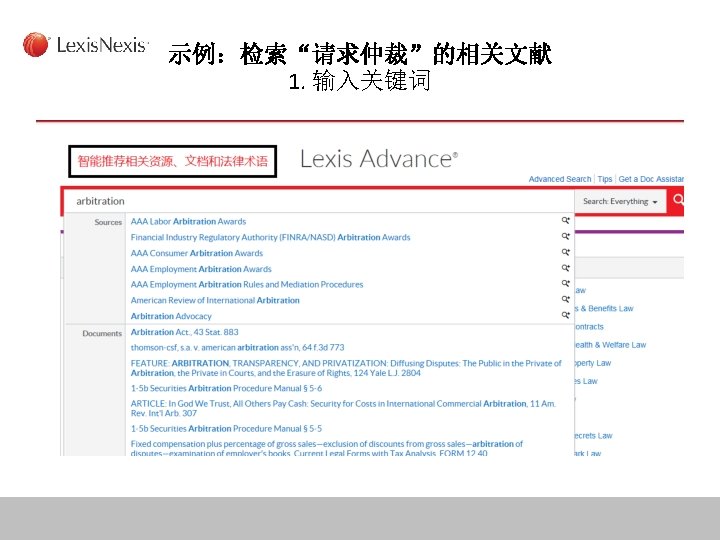The height and width of the screenshot is (540, 720).
Task: Select Arbitration Advocacy source suggestion
Action: (x=171, y=316)
